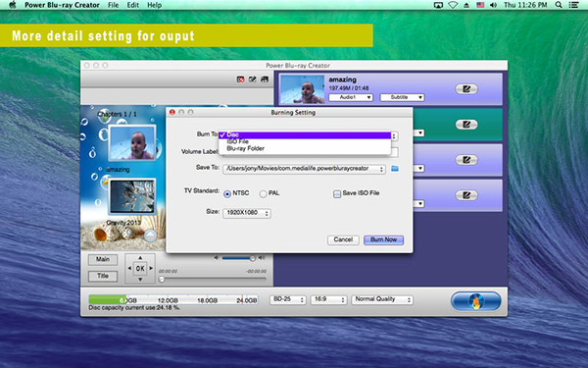Open the Power Blu-ray Creator app menu
The height and width of the screenshot is (368, 588).
[63, 5]
